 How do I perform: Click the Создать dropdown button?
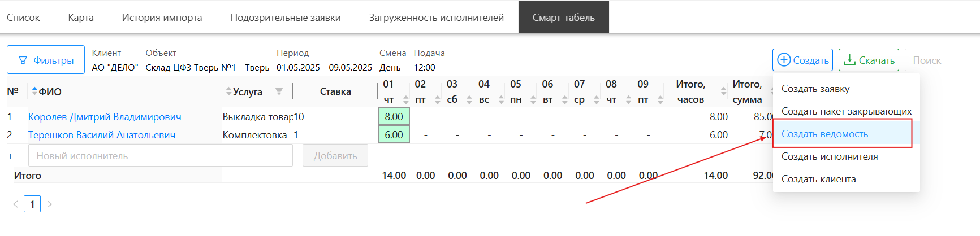tap(802, 60)
